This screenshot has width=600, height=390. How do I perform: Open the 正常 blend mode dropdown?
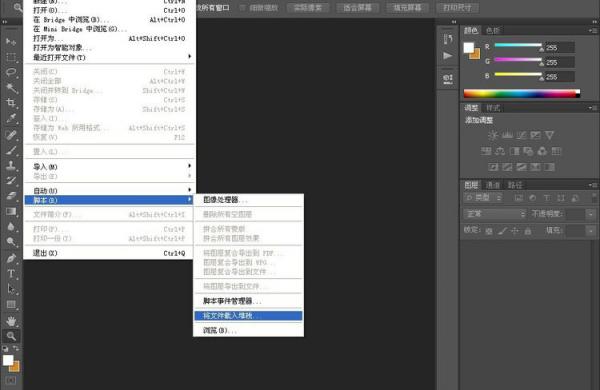click(495, 214)
